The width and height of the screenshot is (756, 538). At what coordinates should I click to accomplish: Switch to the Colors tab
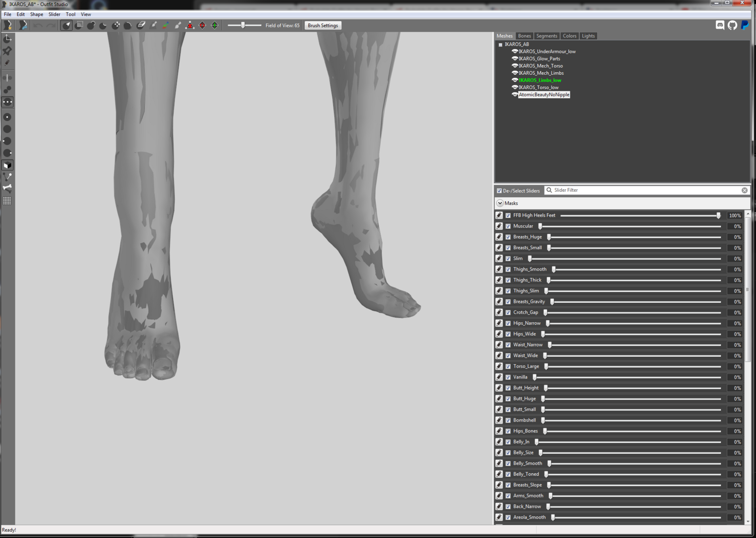coord(569,36)
